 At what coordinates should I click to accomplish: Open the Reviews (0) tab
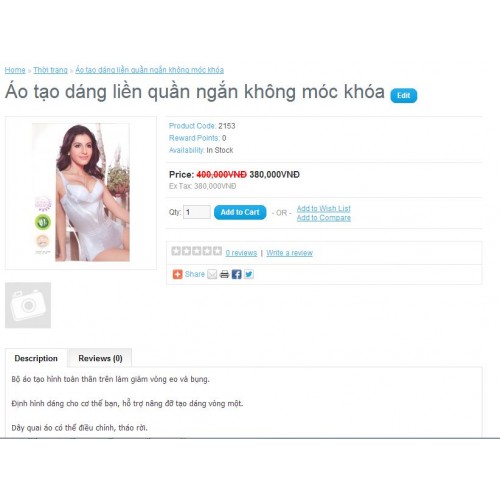[100, 358]
